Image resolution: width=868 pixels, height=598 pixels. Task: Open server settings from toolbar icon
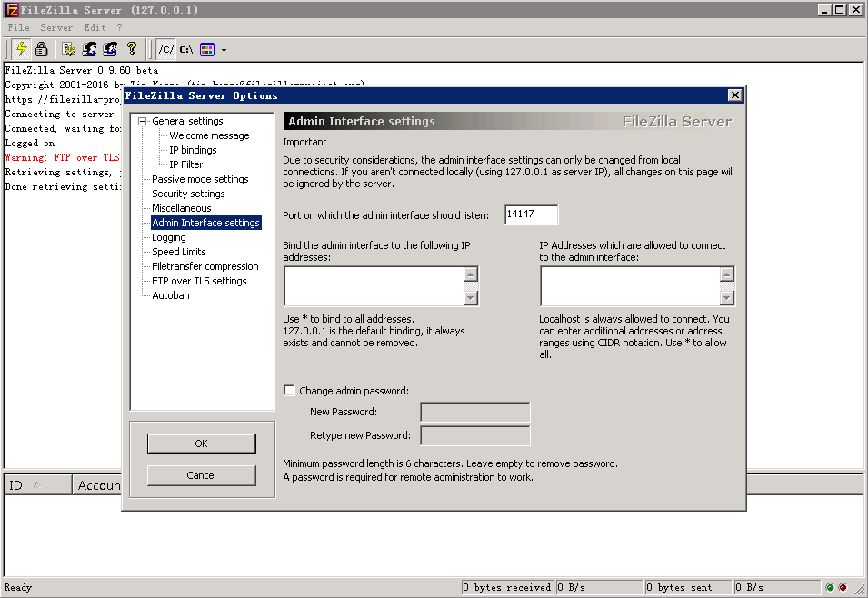pyautogui.click(x=69, y=49)
